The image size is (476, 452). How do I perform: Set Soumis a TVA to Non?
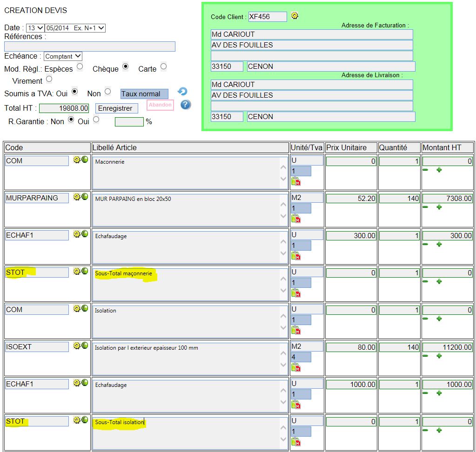click(107, 92)
